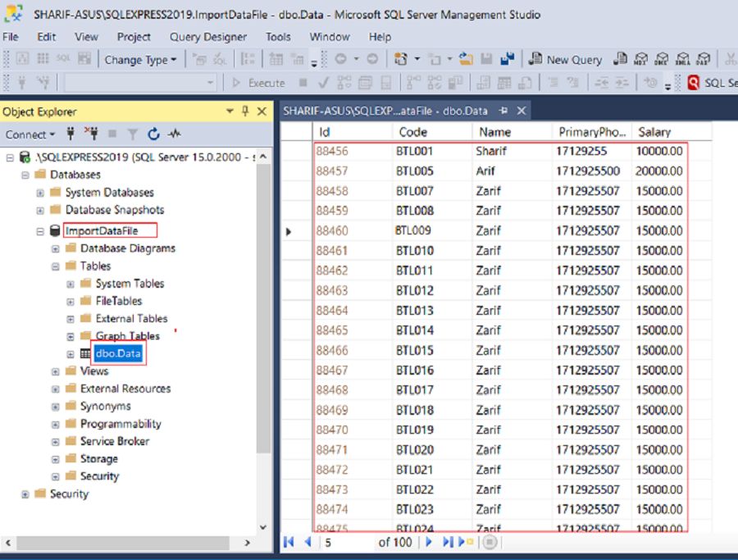
Task: Open the Edit menu
Action: coord(46,37)
